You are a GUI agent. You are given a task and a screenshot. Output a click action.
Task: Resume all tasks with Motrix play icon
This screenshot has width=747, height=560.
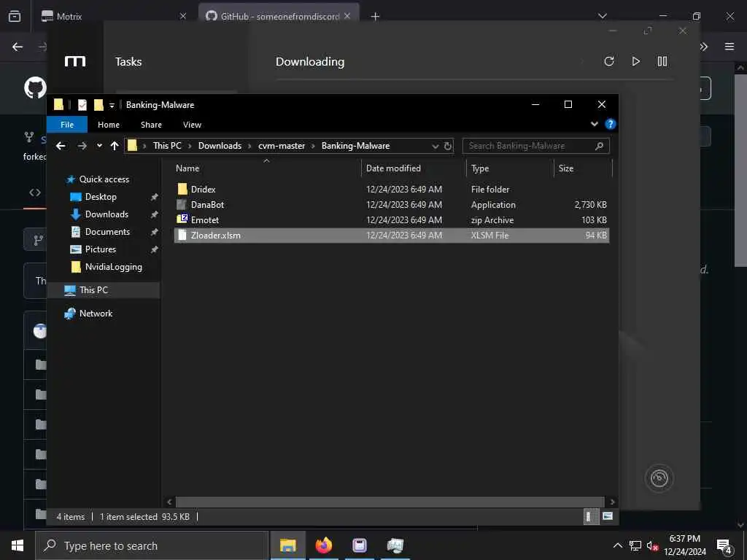tap(635, 61)
